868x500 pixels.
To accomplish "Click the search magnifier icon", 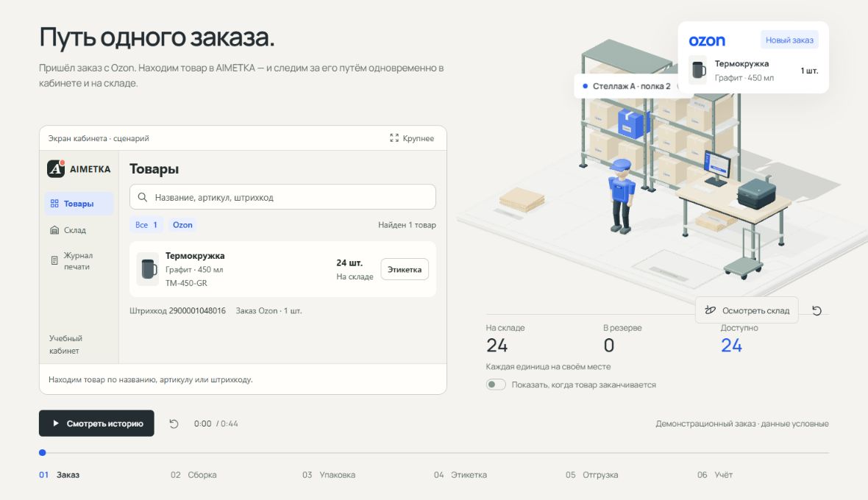I will tap(142, 198).
